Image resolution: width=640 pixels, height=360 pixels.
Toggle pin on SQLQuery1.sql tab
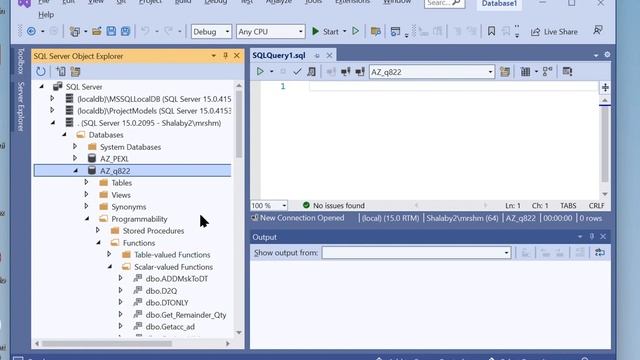point(317,55)
